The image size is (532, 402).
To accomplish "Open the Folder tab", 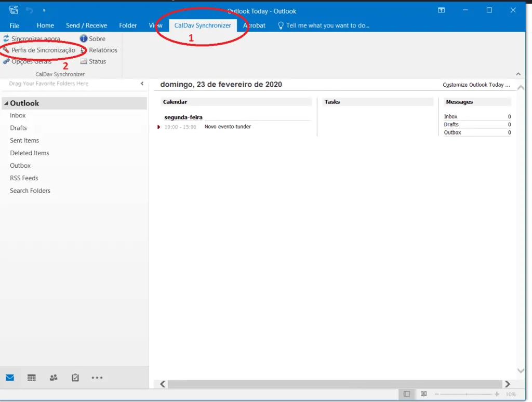I will pos(128,25).
